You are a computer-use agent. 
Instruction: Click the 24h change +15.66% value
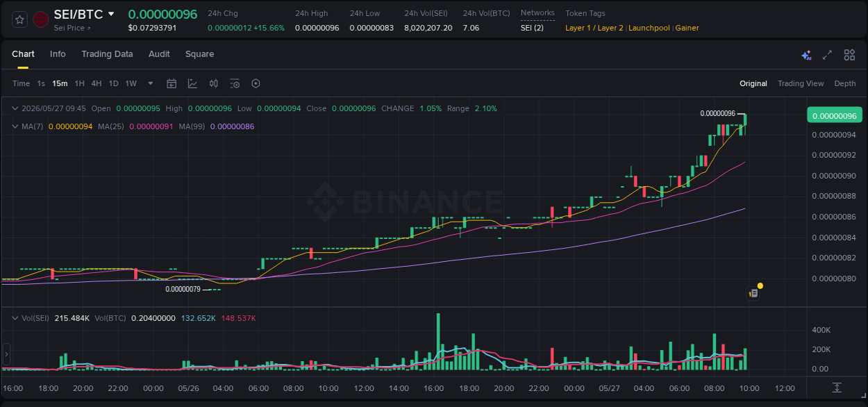[x=269, y=28]
